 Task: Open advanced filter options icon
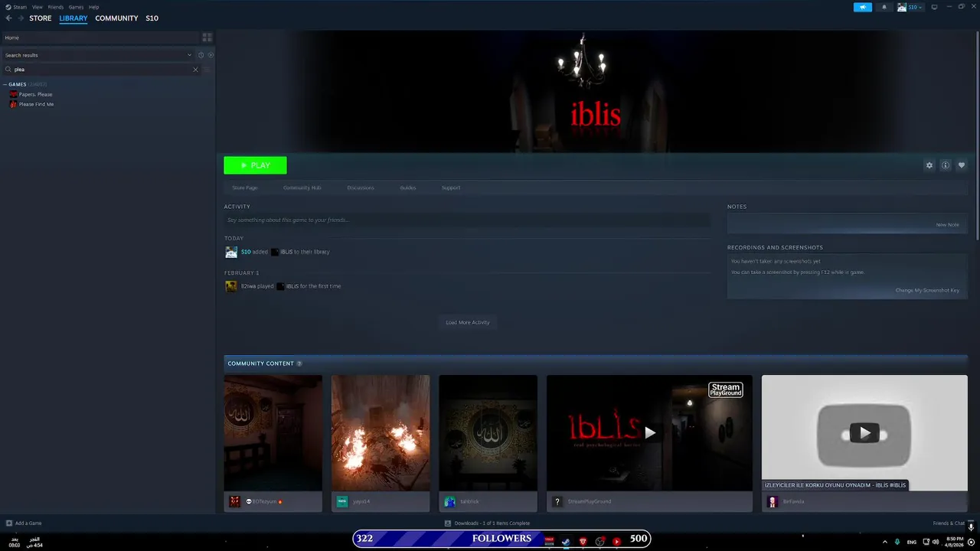pos(207,70)
